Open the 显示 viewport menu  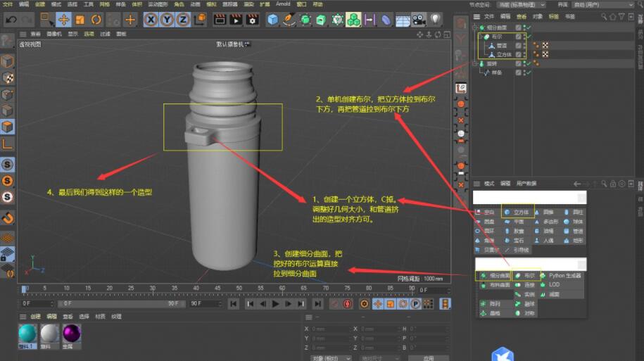click(x=72, y=34)
